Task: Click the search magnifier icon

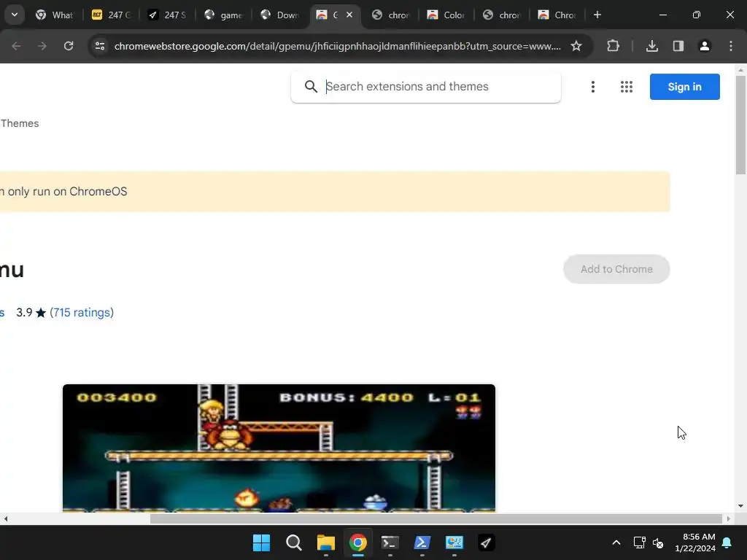Action: point(311,87)
